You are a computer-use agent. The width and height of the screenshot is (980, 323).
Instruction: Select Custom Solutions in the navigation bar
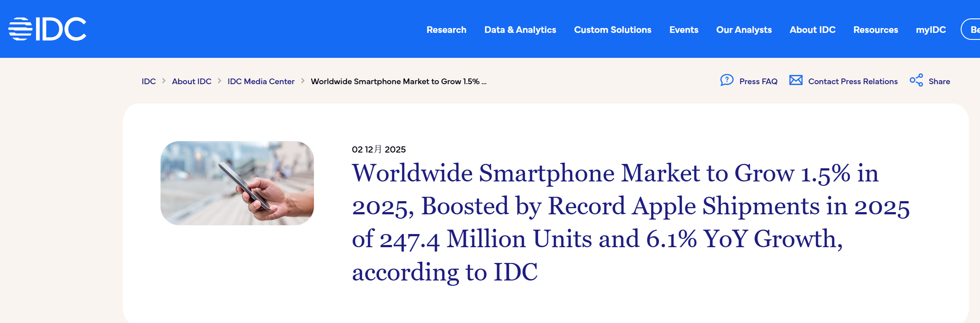pyautogui.click(x=613, y=30)
